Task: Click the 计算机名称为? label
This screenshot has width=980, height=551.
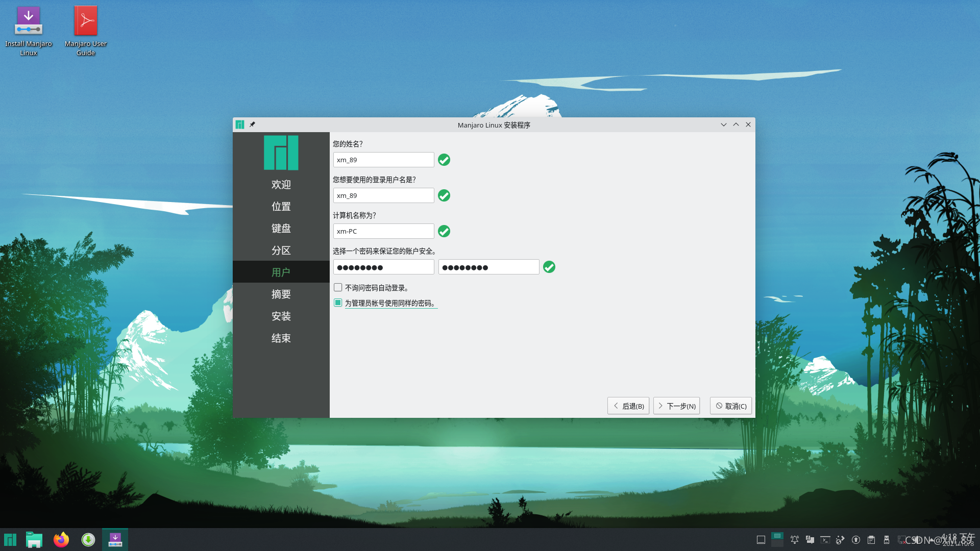Action: [x=354, y=215]
